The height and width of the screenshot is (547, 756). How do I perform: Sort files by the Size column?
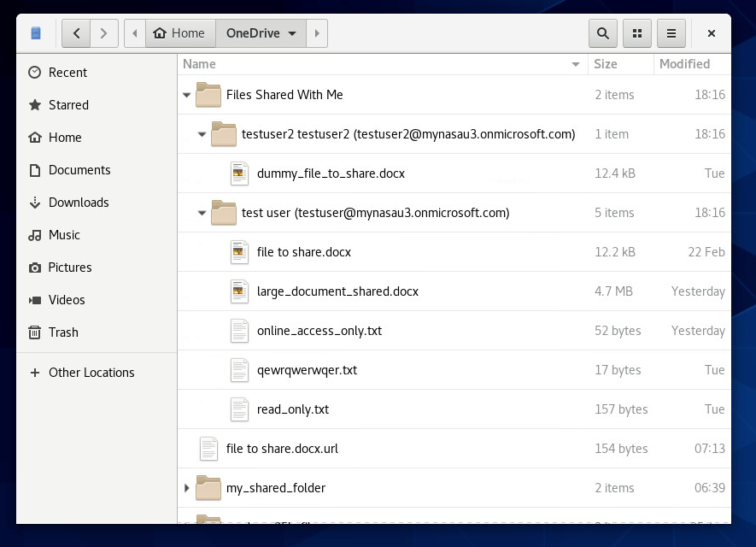click(x=606, y=64)
